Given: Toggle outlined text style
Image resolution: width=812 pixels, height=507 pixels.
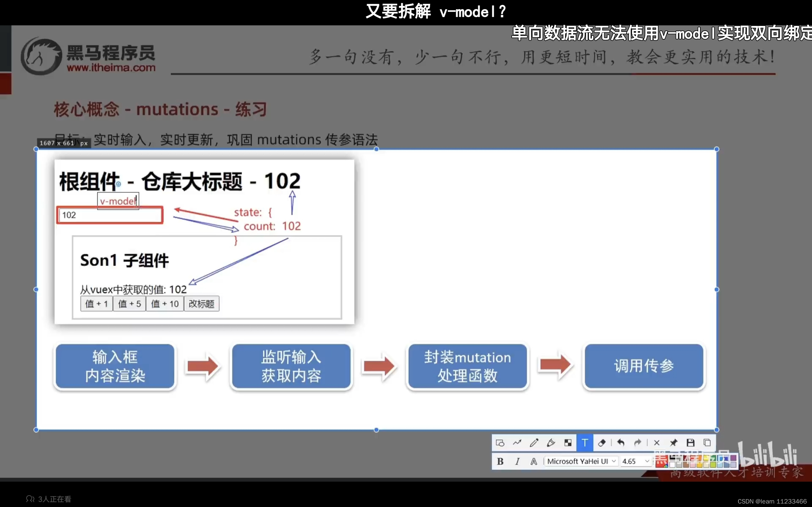Looking at the screenshot, I should (534, 461).
